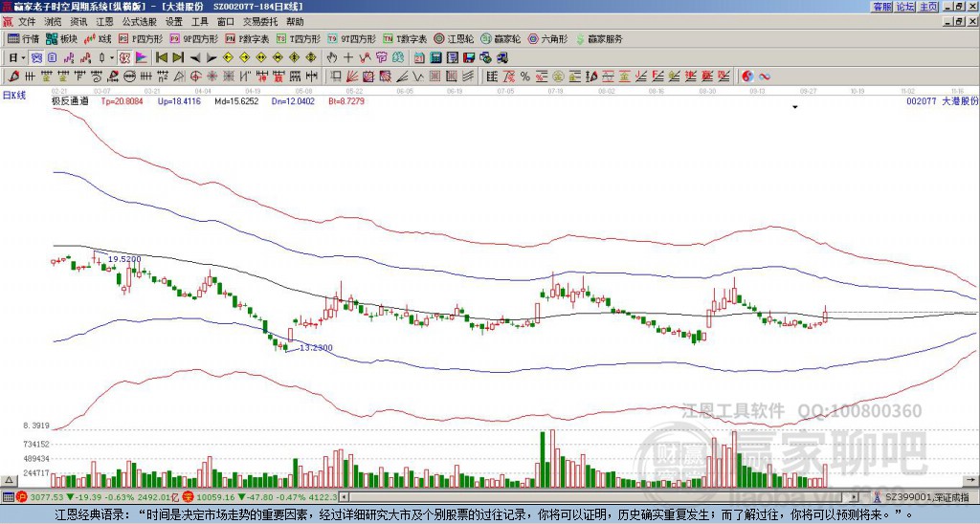Open the 六角形 tool
Viewport: 980px width, 524px height.
tap(547, 38)
